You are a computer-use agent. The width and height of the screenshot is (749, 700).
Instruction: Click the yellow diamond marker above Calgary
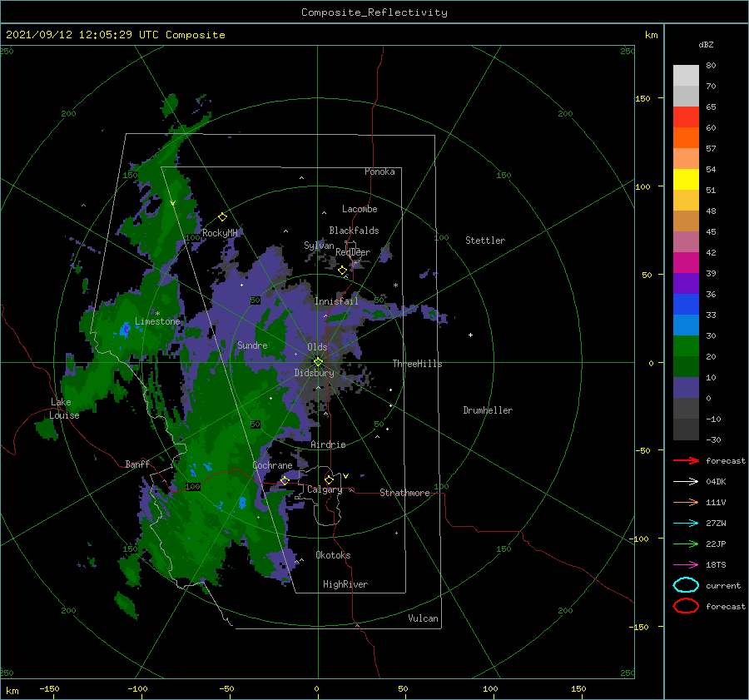coord(329,479)
